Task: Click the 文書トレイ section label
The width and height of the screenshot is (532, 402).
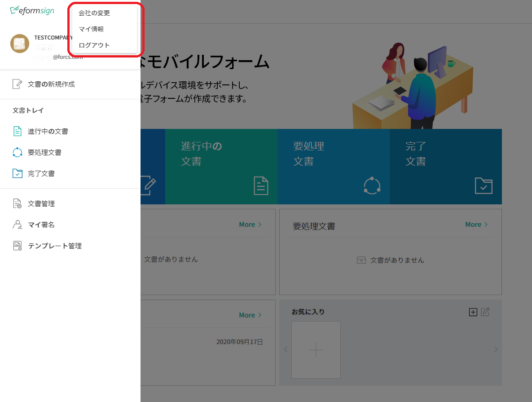Action: pyautogui.click(x=28, y=110)
